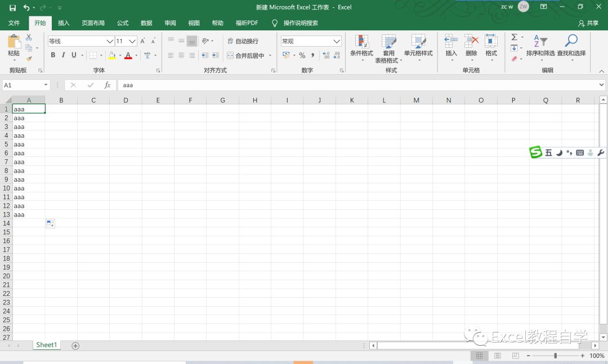The width and height of the screenshot is (608, 364).
Task: Open the File (文件) tab
Action: click(x=14, y=23)
